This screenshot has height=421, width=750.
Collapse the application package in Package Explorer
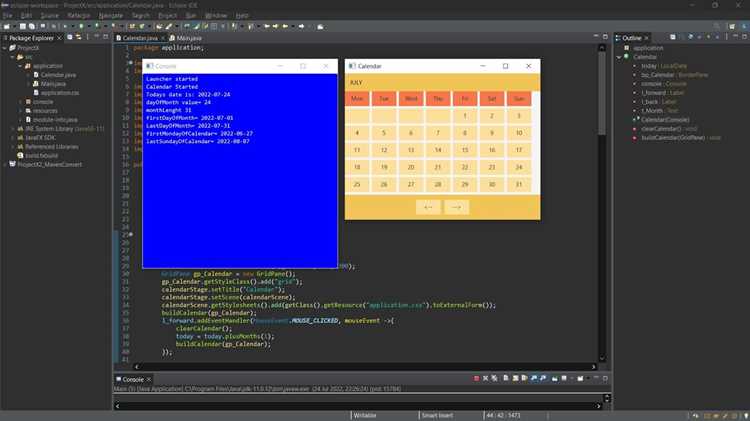[x=21, y=66]
